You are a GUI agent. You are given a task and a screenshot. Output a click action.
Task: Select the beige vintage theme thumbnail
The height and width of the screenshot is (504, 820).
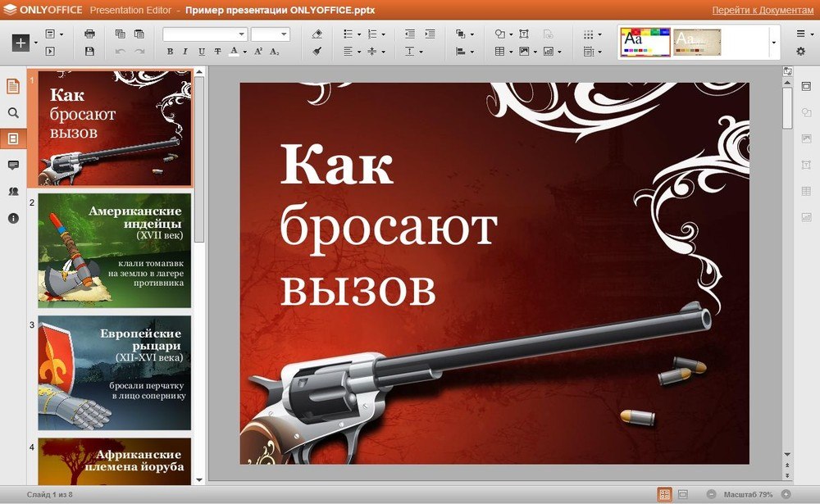click(x=697, y=42)
